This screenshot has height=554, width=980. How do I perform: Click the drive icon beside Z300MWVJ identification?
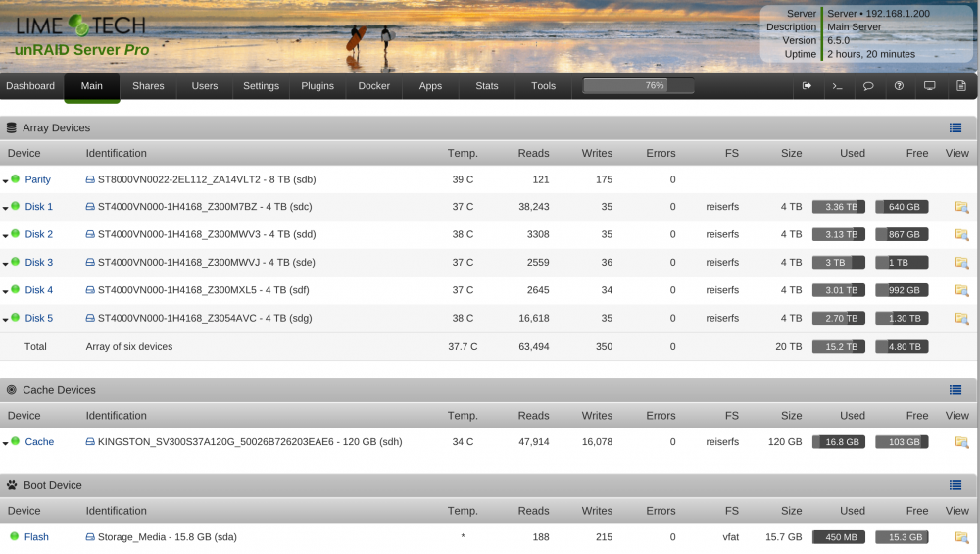click(x=90, y=263)
